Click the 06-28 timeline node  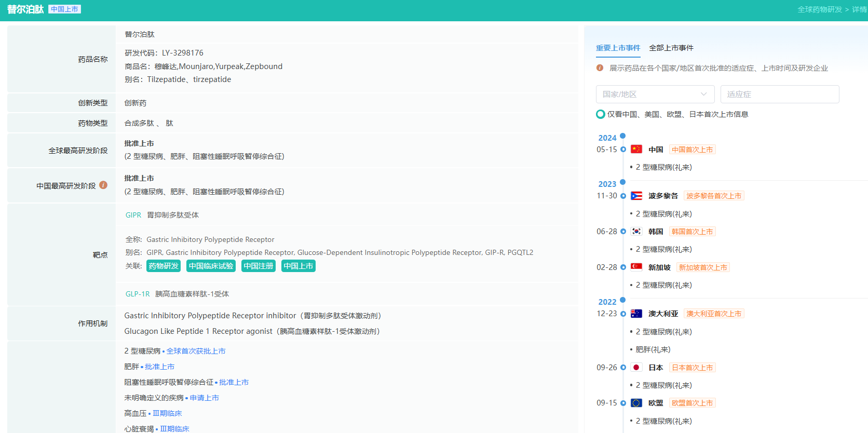(x=623, y=232)
